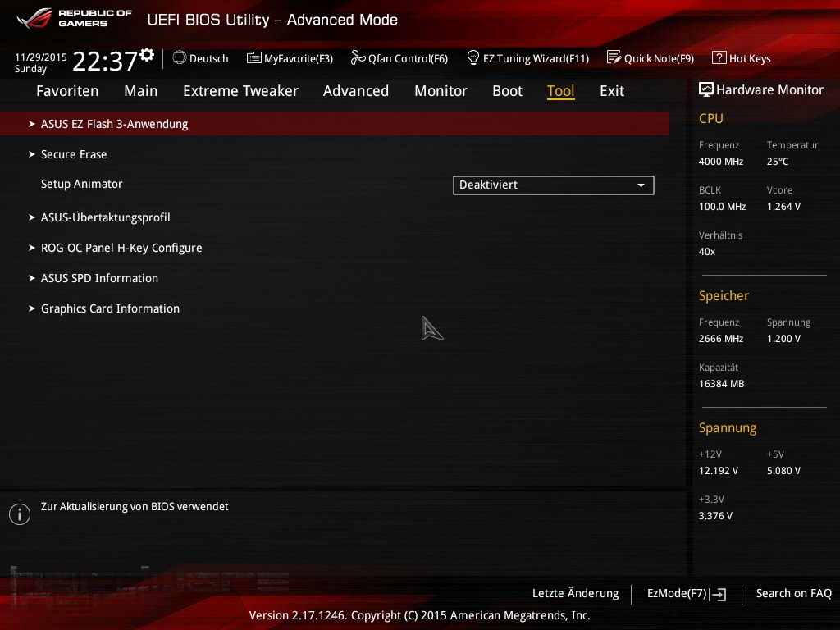Click the globe language icon
The image size is (840, 630).
(x=180, y=57)
